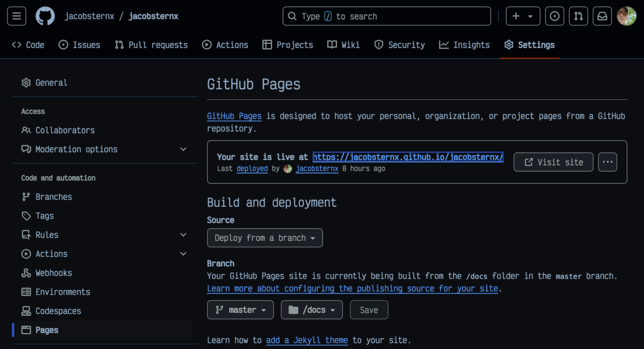Screen dimensions: 644x349
Task: Click the small deployer avatar thumbnail
Action: (x=288, y=168)
